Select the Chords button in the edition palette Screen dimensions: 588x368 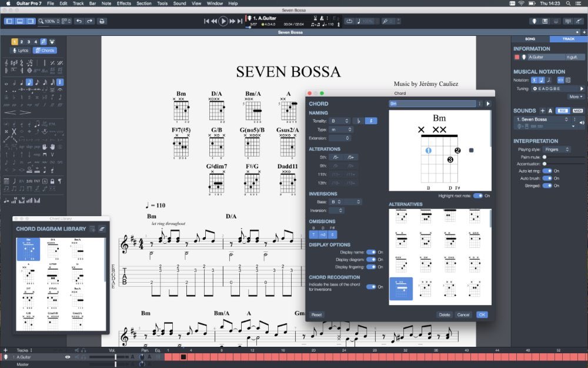tap(45, 51)
